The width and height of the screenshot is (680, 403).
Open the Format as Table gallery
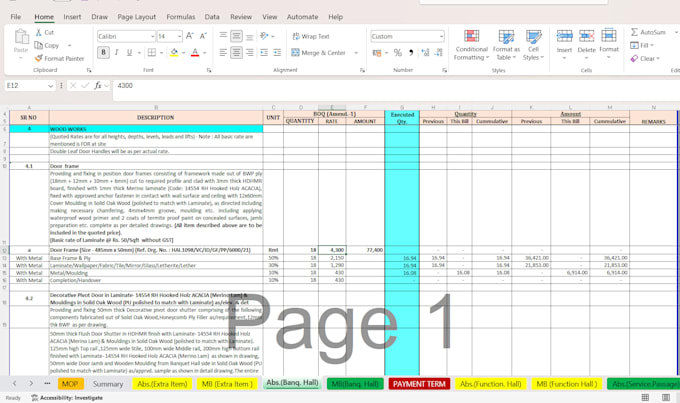point(506,45)
